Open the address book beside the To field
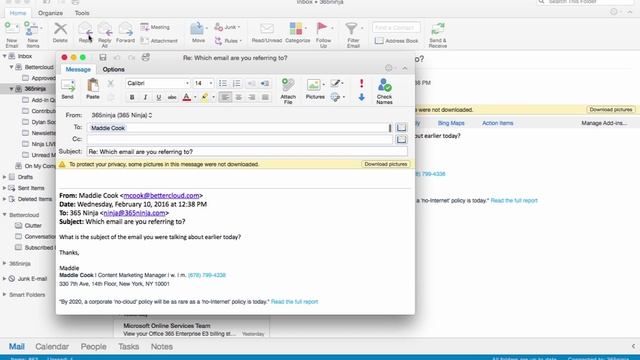The image size is (640, 360). [x=401, y=127]
